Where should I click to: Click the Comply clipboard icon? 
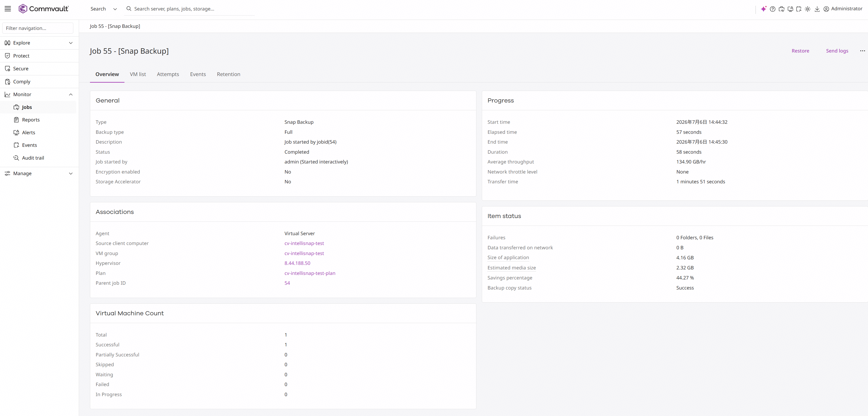pyautogui.click(x=7, y=82)
